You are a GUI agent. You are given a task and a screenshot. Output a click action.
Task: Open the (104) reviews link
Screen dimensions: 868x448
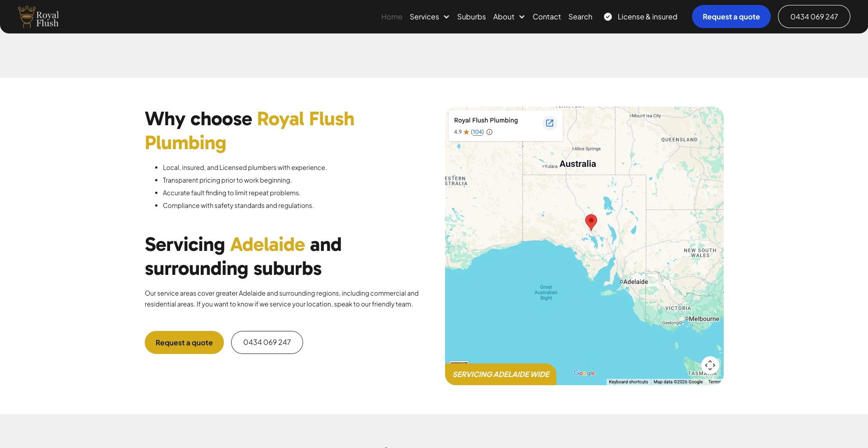(477, 132)
